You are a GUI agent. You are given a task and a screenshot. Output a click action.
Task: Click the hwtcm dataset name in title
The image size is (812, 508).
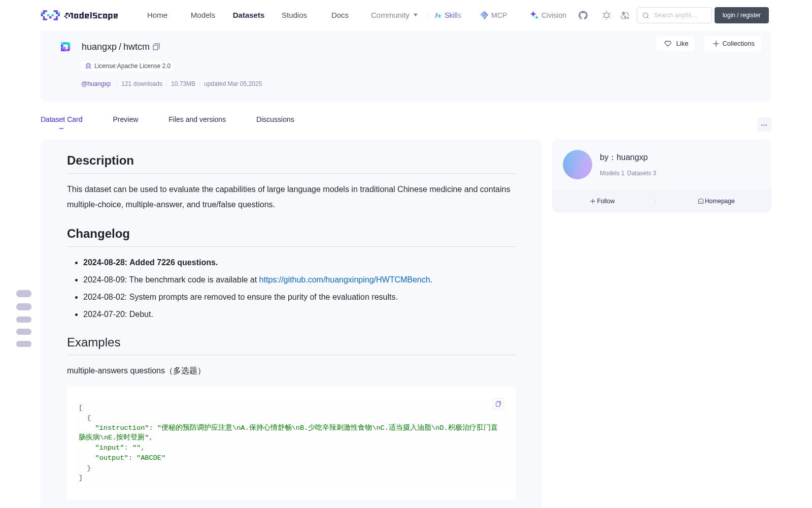[x=137, y=47]
